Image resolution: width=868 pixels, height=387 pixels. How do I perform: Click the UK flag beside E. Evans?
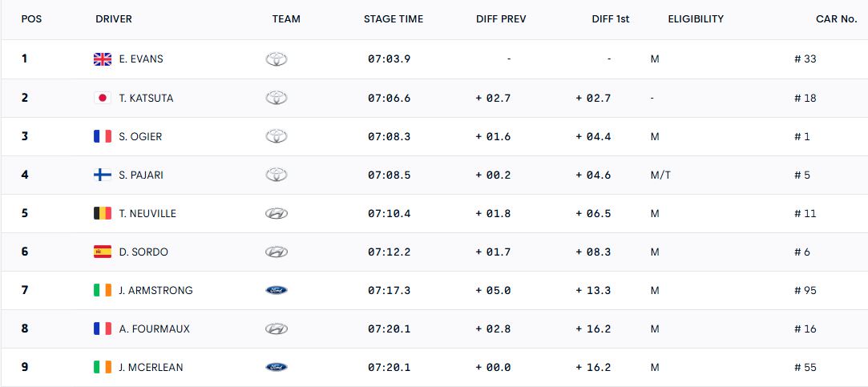tap(103, 59)
